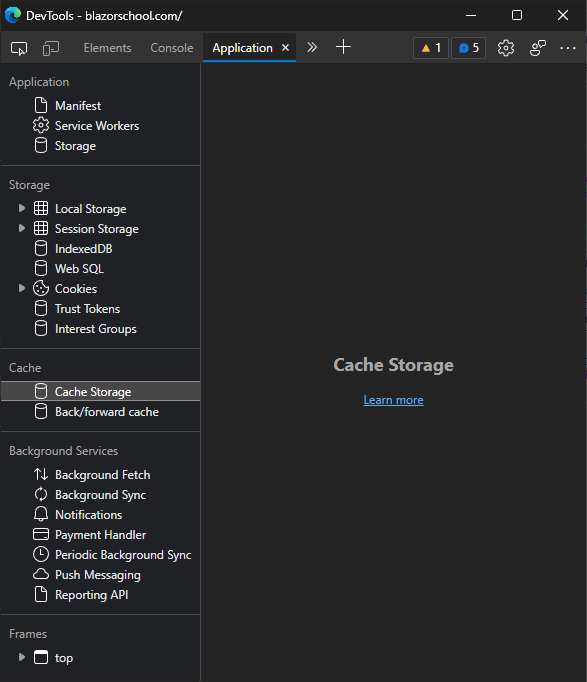
Task: Click the Back/forward cache icon
Action: 41,411
